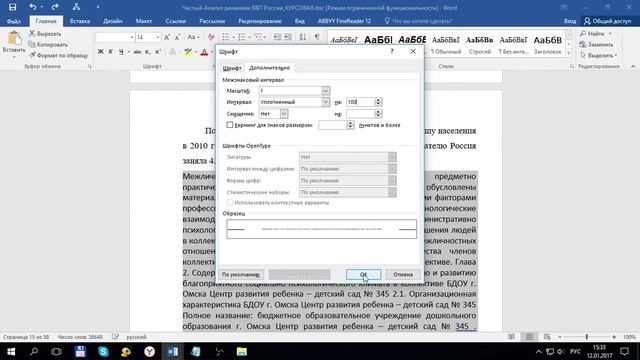
Task: Click the Paste (Вставить) clipboard icon
Action: 14,38
